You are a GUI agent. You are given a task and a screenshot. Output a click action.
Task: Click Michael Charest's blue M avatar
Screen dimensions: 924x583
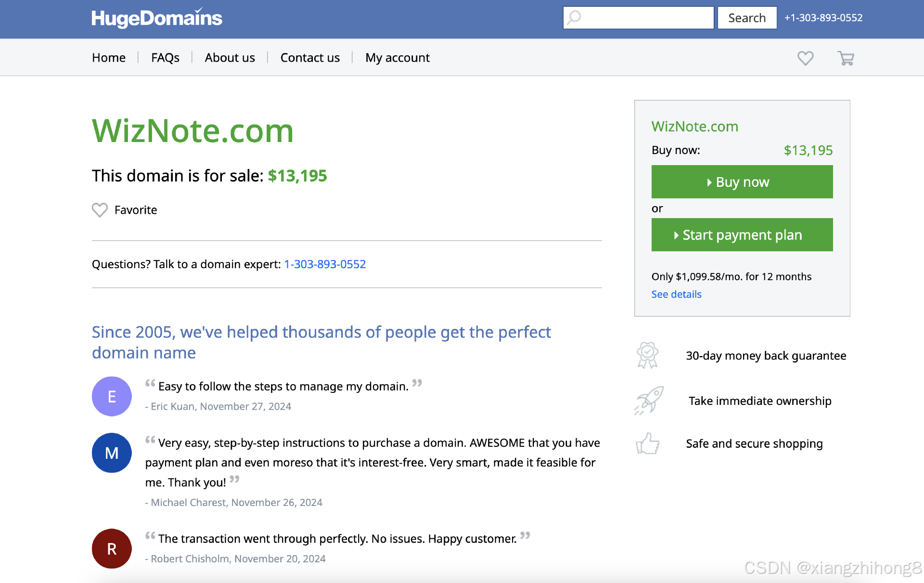coord(112,453)
